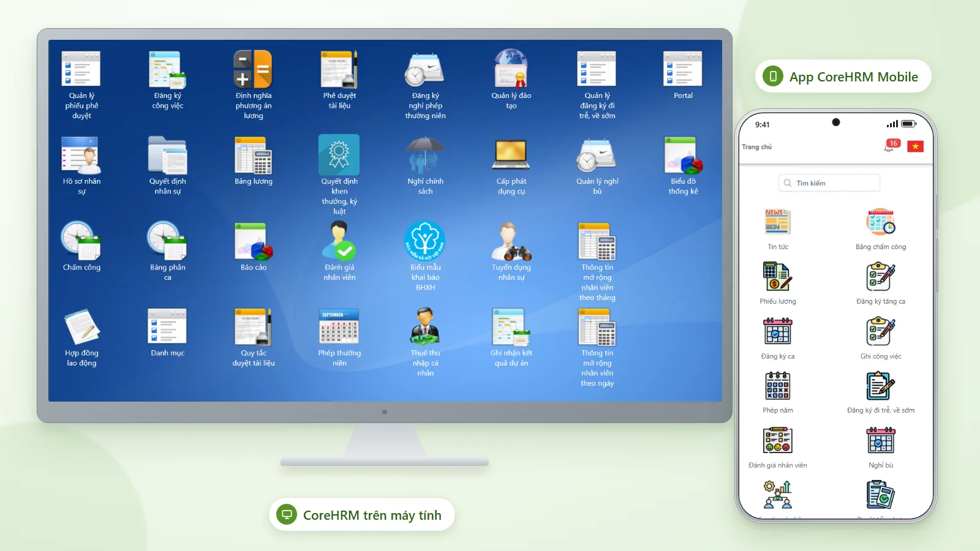The width and height of the screenshot is (980, 551).
Task: Open Quyết định khen thưởng, kỷ luật icon
Action: pos(339,155)
